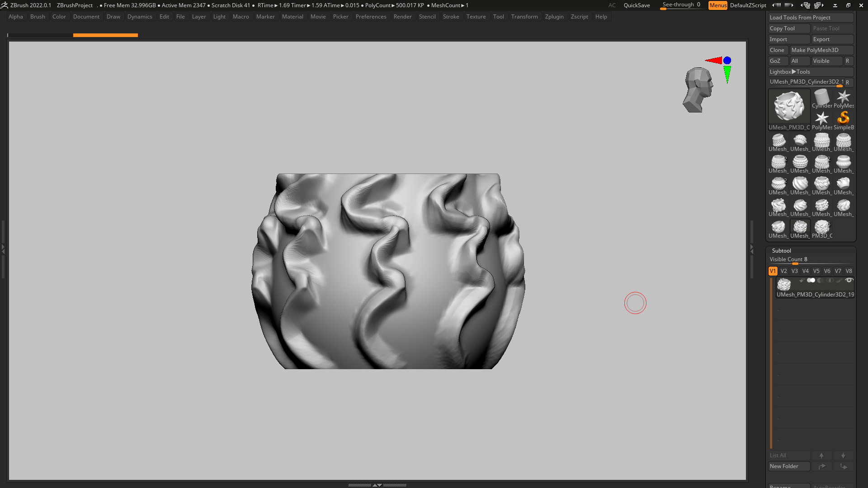Click Make PolyMesh3D button
Screen dimensions: 868x488
click(821, 50)
